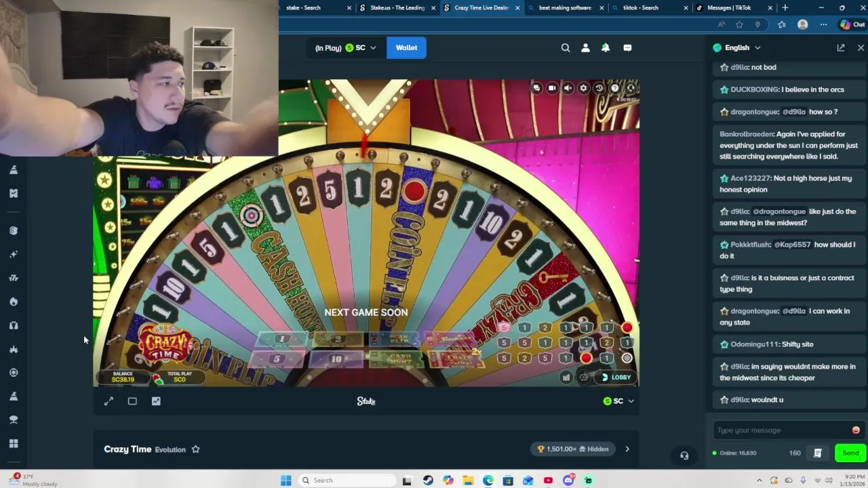This screenshot has width=868, height=488.
Task: Enter fullscreen with the expand arrows icon
Action: [108, 401]
